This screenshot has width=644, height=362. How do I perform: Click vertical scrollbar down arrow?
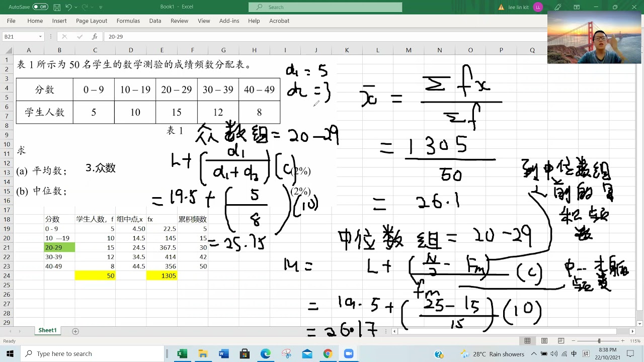pos(640,323)
